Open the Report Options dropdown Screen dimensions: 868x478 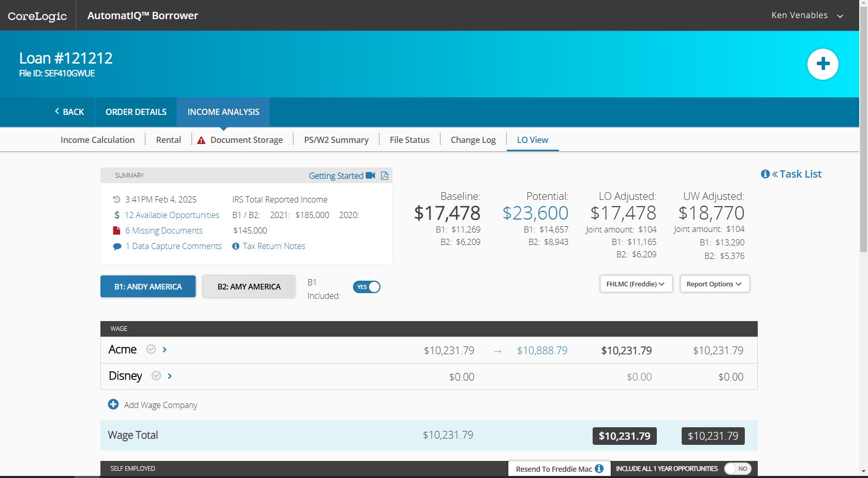714,284
